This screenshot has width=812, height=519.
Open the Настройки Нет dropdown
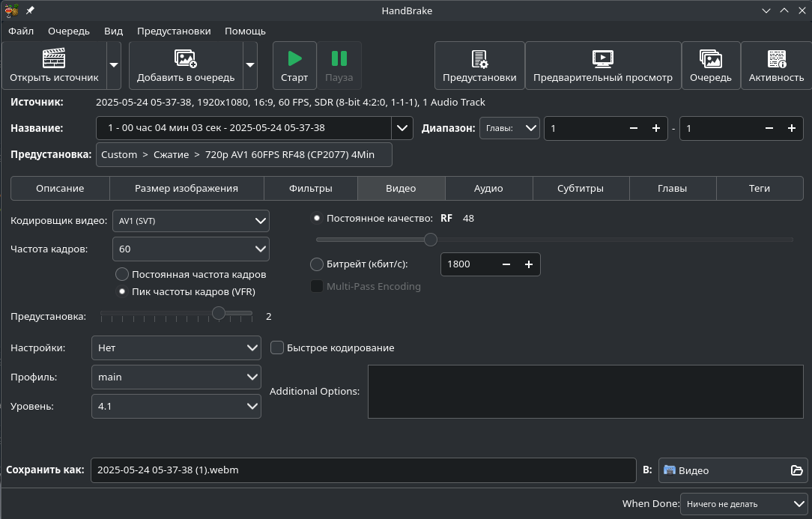pyautogui.click(x=176, y=347)
